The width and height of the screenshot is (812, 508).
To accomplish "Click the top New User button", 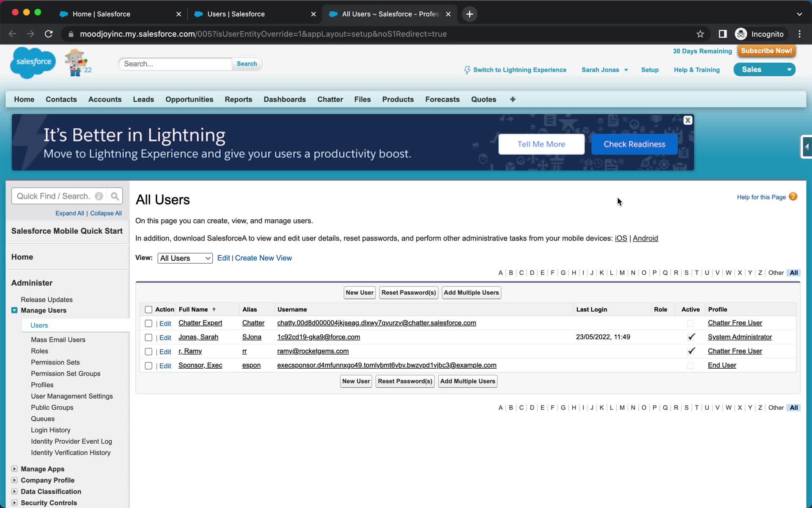I will [359, 293].
